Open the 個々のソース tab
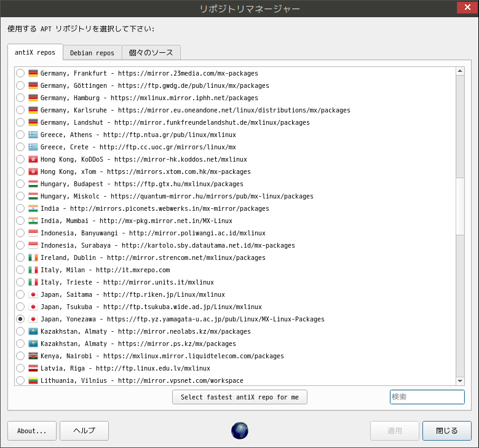The width and height of the screenshot is (479, 448). [x=151, y=53]
